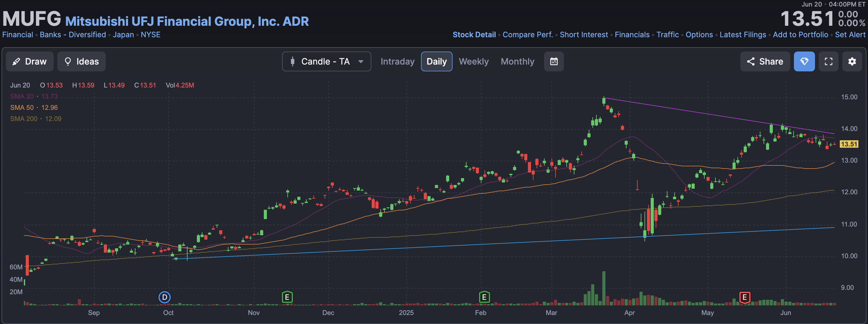The image size is (868, 324).
Task: Click the MUFG ticker symbol
Action: click(32, 19)
